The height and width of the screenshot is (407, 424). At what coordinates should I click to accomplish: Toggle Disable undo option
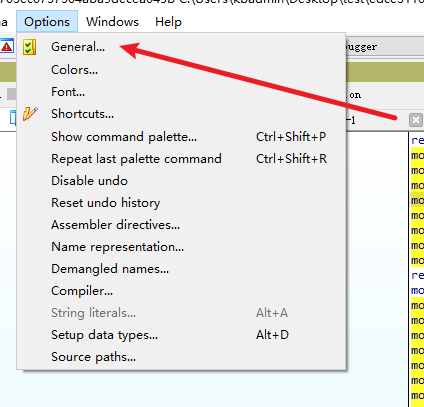(x=181, y=181)
